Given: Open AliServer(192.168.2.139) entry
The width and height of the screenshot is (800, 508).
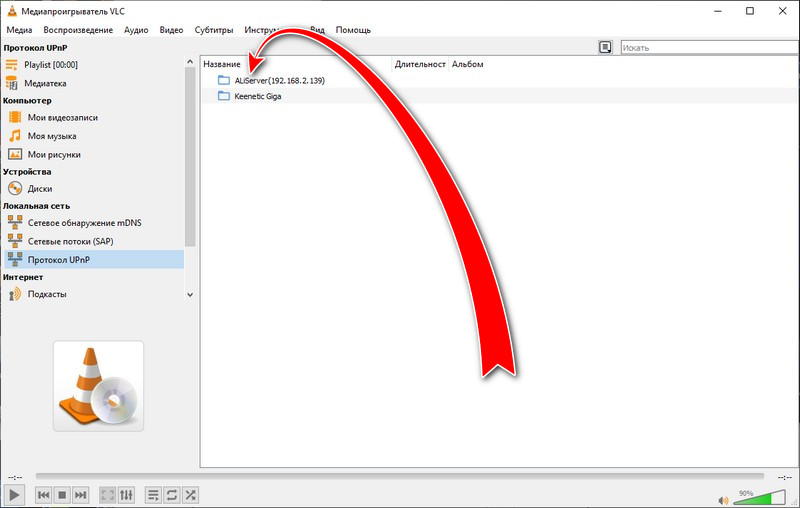Looking at the screenshot, I should (279, 81).
